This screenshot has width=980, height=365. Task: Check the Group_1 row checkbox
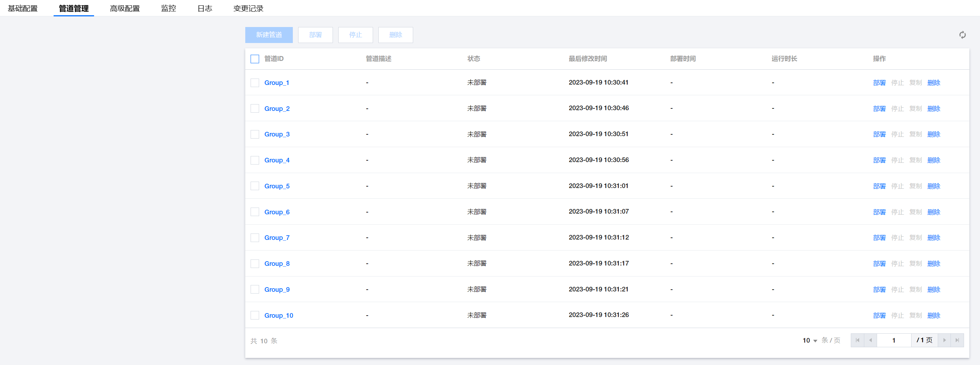pos(255,83)
